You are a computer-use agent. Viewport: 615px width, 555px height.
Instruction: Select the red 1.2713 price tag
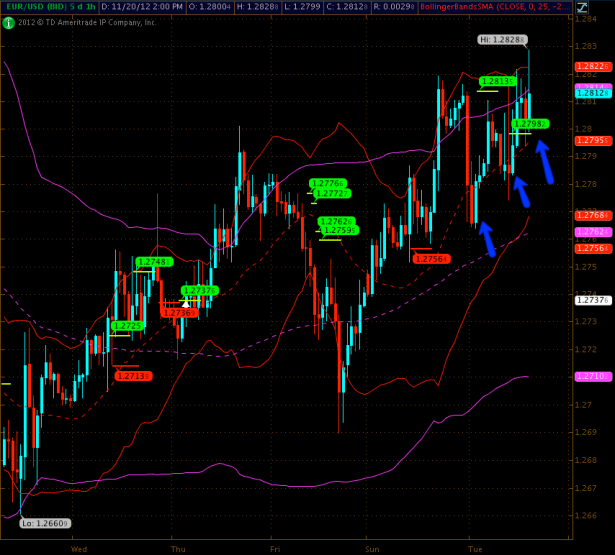(132, 376)
